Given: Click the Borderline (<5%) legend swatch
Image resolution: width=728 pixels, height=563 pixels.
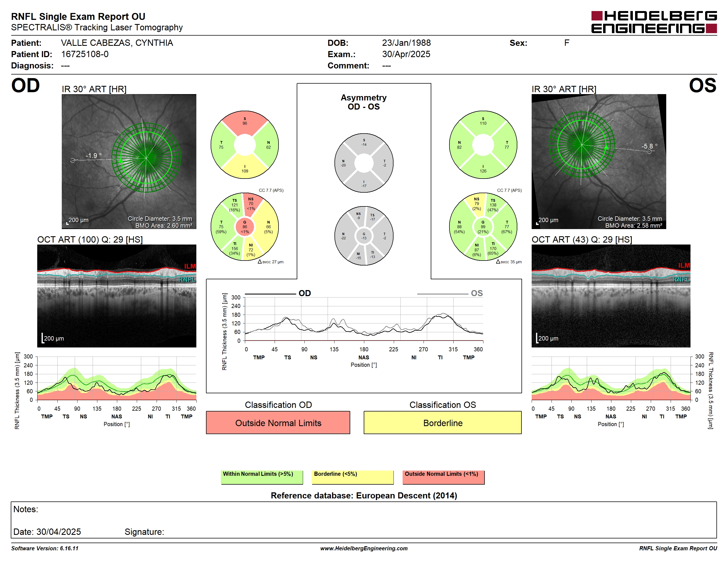Looking at the screenshot, I should point(353,477).
